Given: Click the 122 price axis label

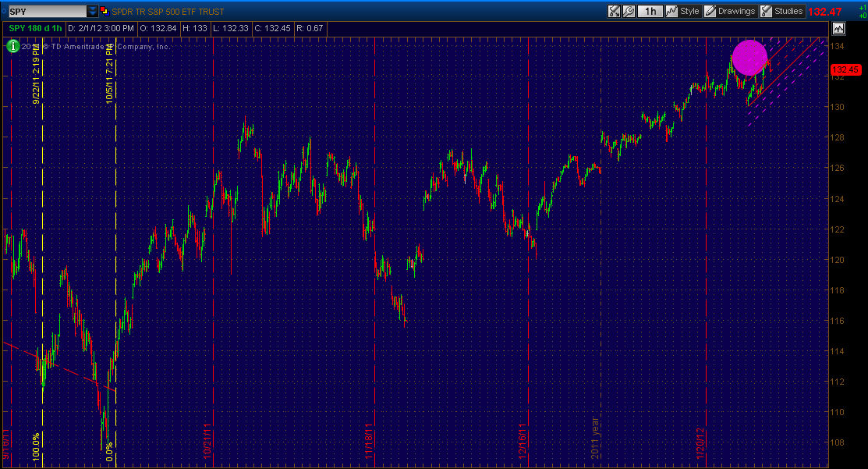Looking at the screenshot, I should point(838,229).
